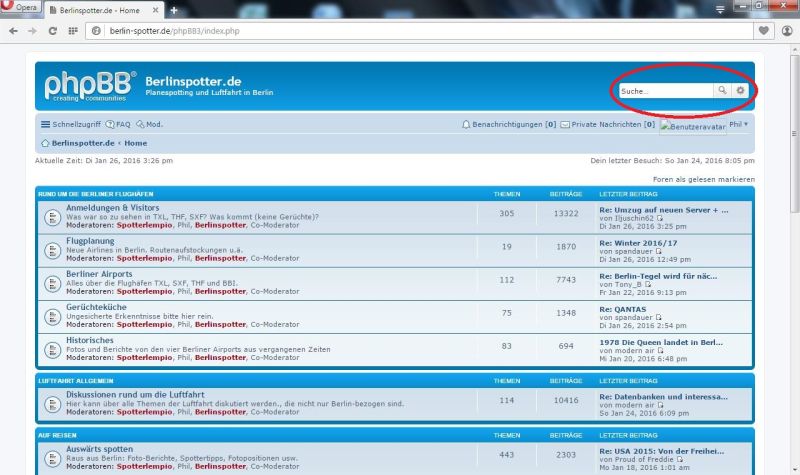Click the Berliner Airports forum status icon
Screen dimensions: 800x475
[x=53, y=284]
